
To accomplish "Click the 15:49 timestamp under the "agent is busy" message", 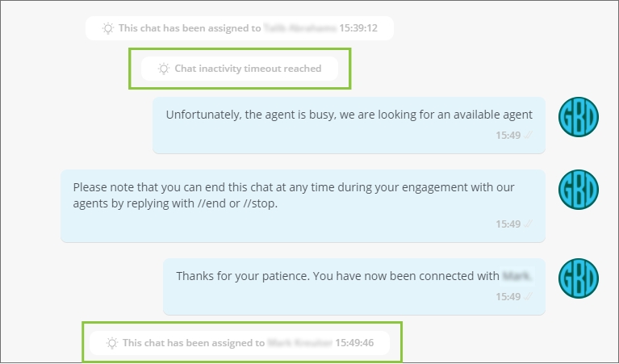I will point(508,136).
